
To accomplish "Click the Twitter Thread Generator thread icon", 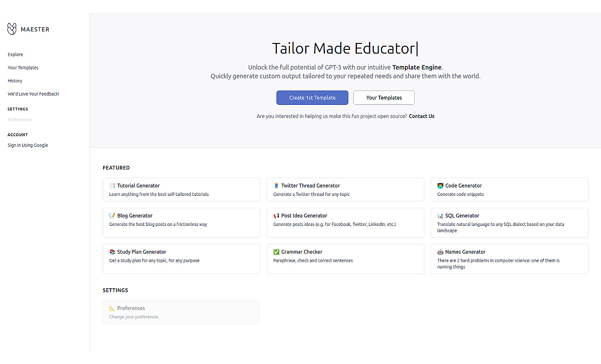I will pos(276,186).
